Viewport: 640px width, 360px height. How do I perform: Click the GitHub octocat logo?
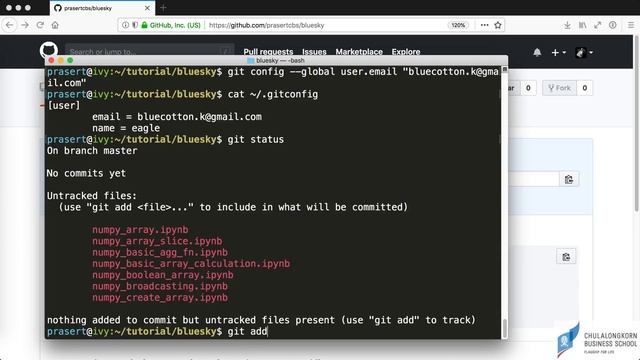[49, 49]
